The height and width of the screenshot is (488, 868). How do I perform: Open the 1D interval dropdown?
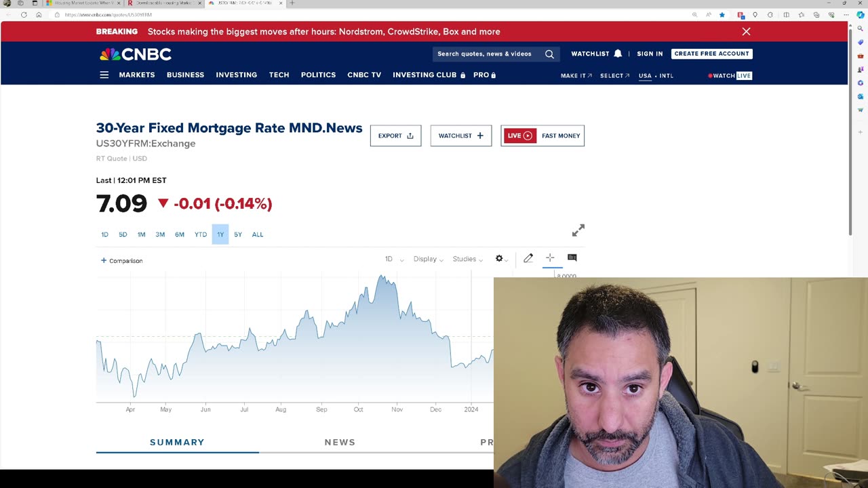point(394,259)
